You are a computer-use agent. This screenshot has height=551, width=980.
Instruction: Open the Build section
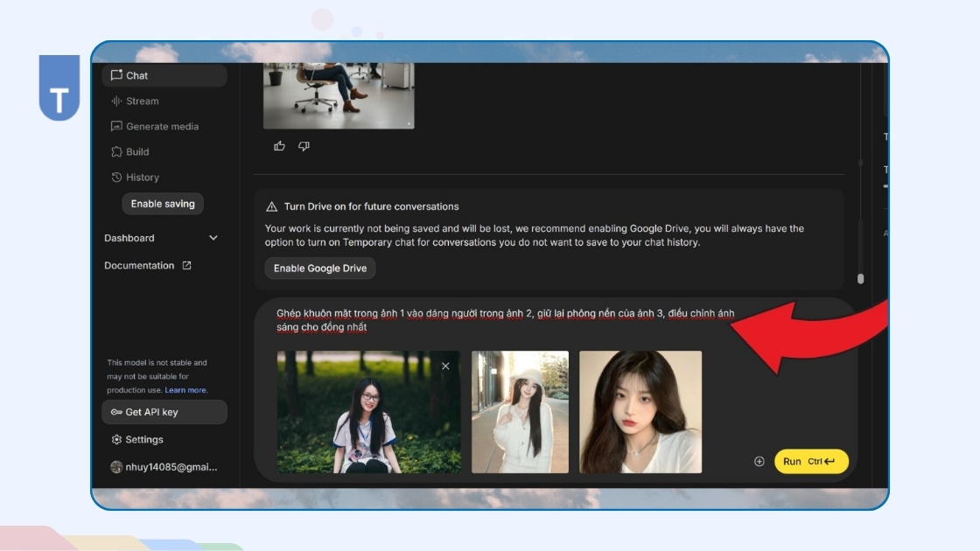[137, 151]
